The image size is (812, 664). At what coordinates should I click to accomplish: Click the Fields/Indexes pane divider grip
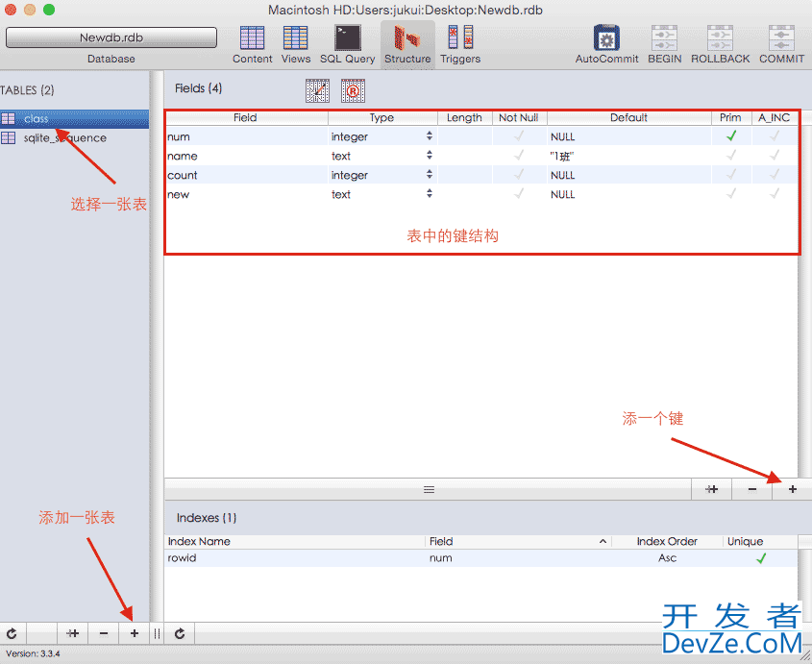tap(429, 489)
